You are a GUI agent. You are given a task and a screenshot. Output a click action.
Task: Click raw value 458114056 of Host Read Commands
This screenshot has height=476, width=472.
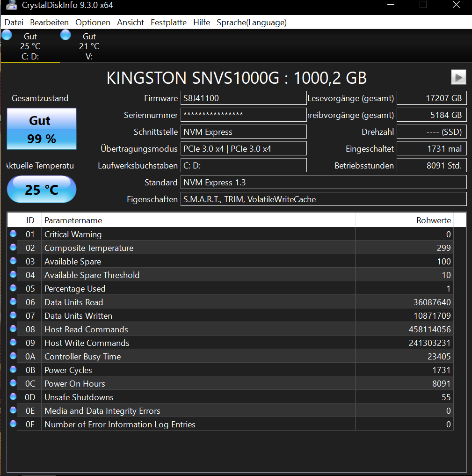[x=429, y=330]
